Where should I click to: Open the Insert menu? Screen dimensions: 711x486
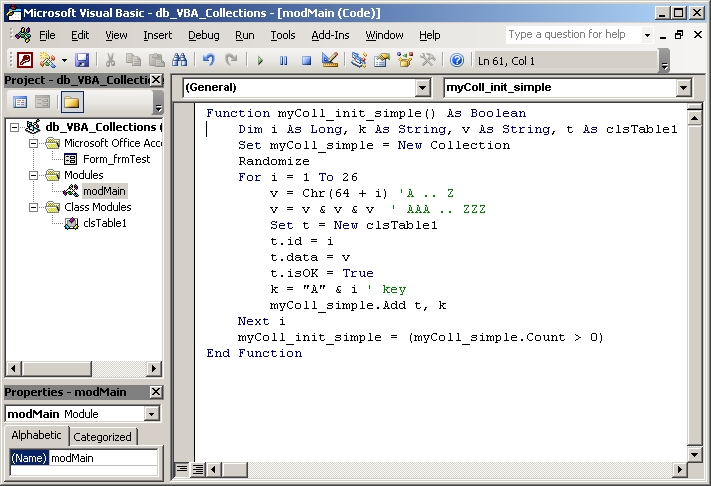pyautogui.click(x=158, y=35)
